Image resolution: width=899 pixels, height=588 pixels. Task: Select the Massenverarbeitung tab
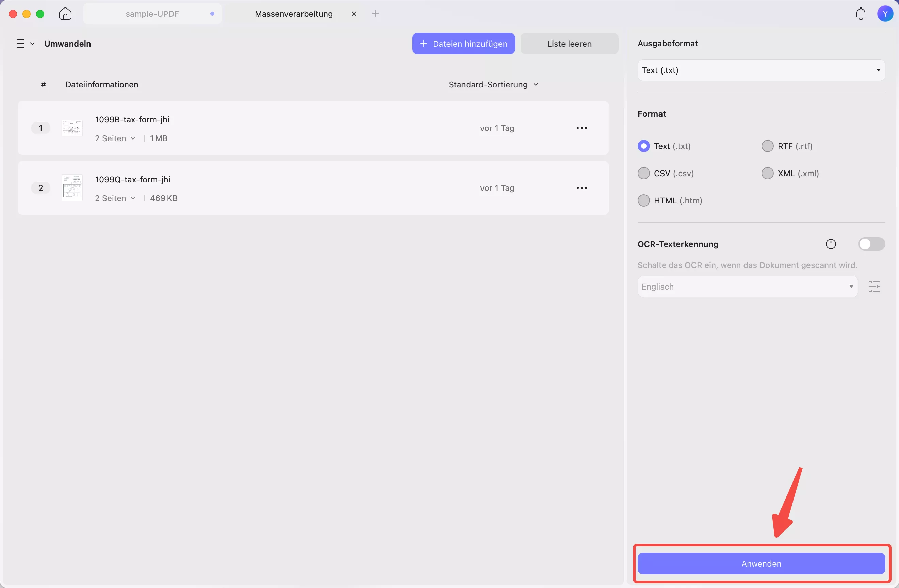point(294,14)
